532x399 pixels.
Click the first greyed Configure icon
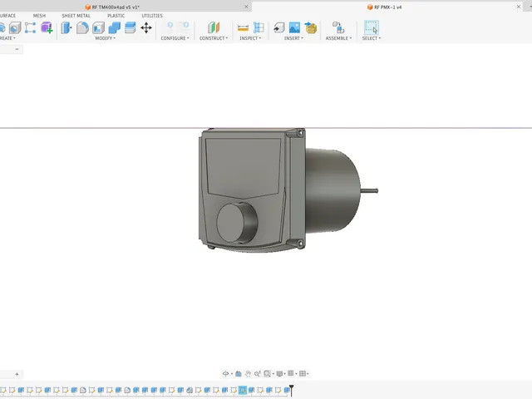coord(170,27)
